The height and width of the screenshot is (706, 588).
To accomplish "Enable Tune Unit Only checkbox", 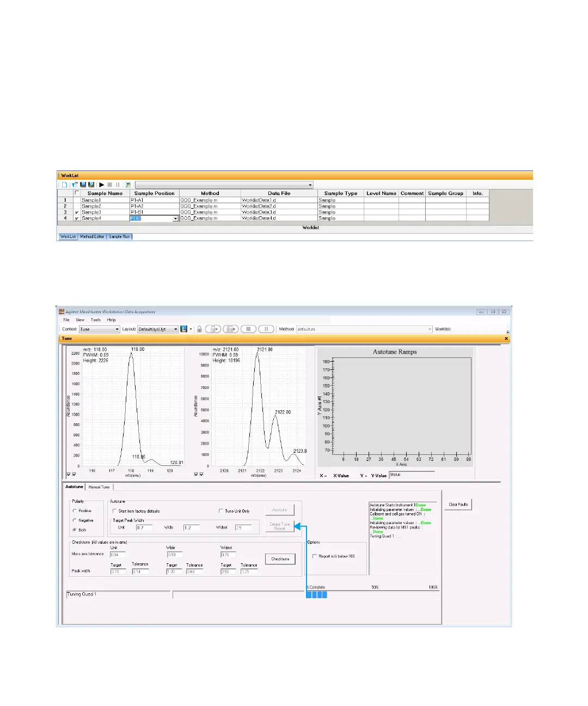I will tap(220, 511).
